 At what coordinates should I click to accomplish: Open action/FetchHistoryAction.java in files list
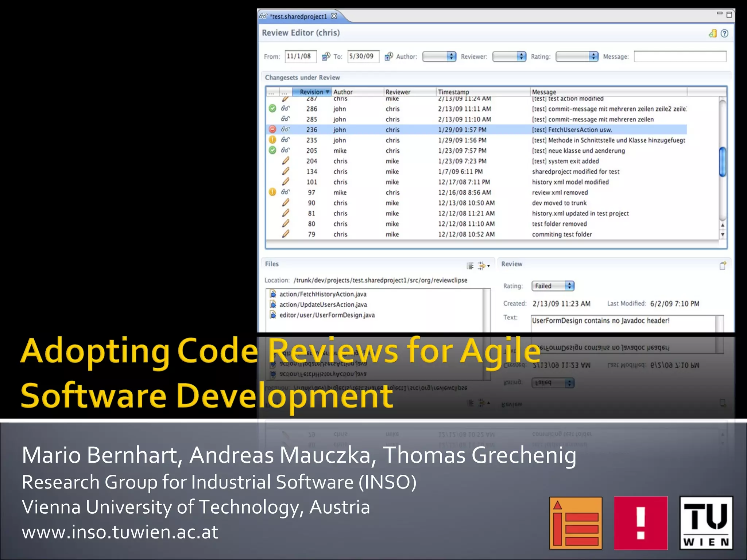(x=322, y=294)
